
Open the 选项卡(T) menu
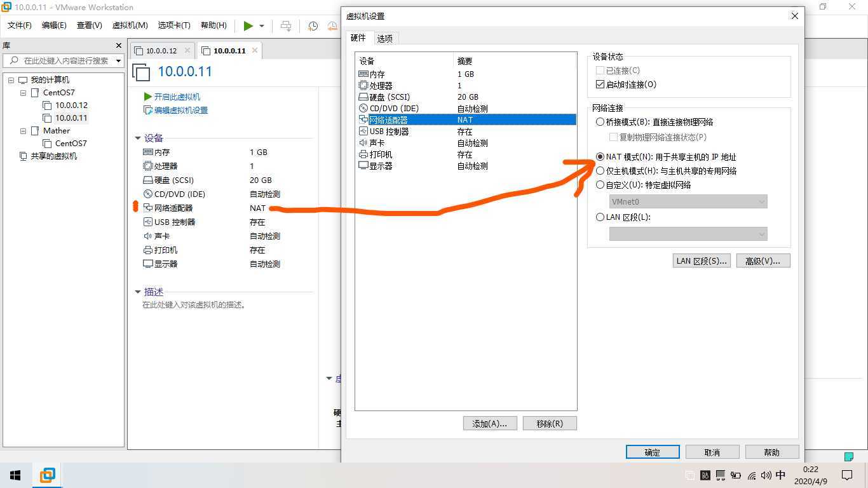tap(174, 25)
